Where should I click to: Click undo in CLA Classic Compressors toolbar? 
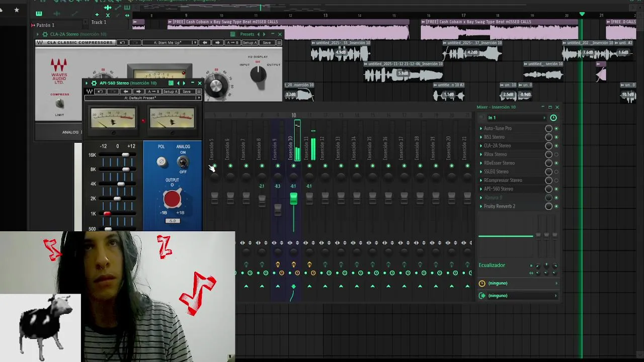[x=122, y=43]
